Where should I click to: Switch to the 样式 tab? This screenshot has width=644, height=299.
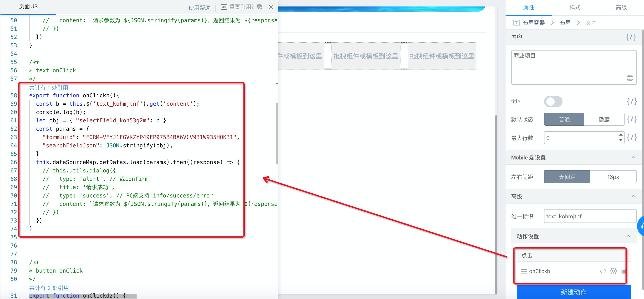(575, 7)
